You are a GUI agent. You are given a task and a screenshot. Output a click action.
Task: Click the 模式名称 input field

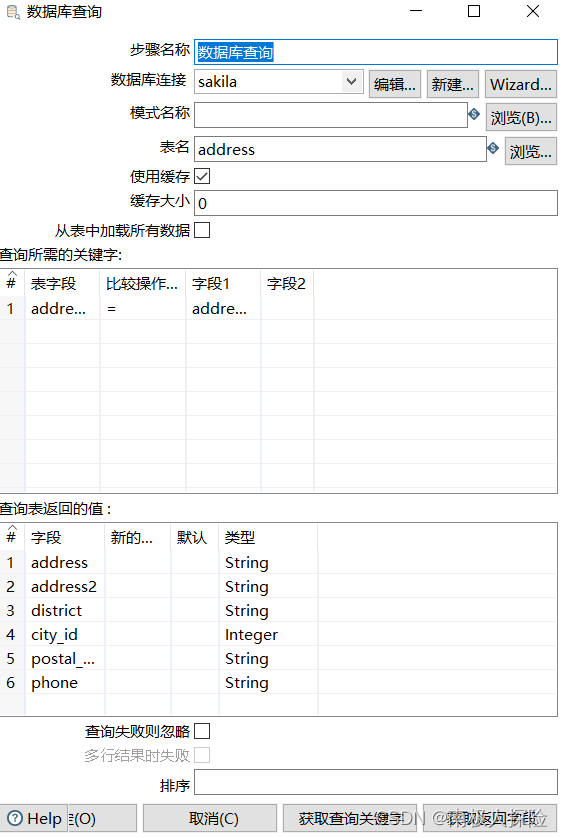pos(330,115)
